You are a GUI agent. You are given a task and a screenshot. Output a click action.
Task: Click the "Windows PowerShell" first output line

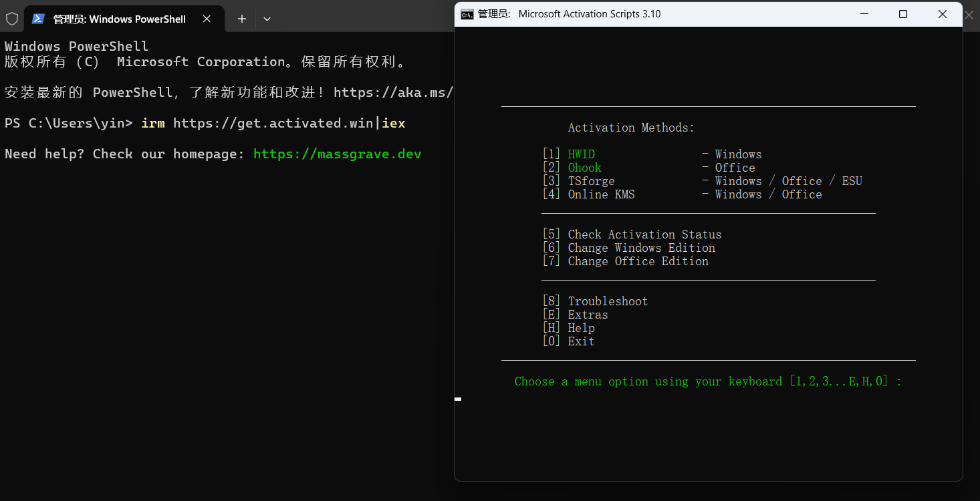pyautogui.click(x=77, y=47)
